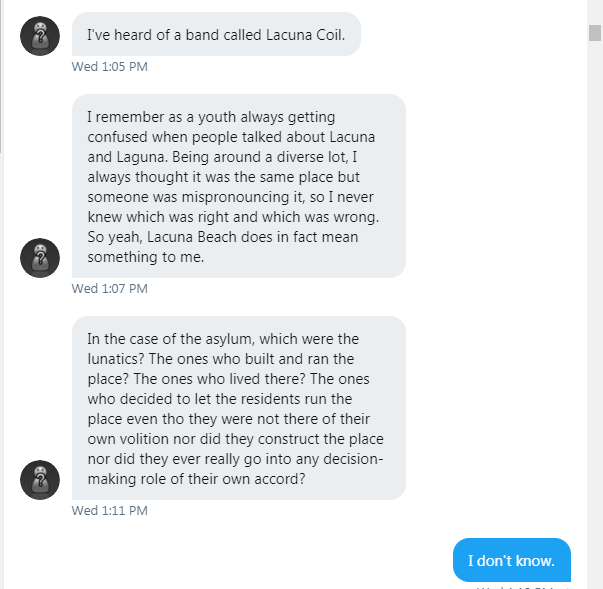Select the 'I remember as a youth' message bubble
The width and height of the screenshot is (603, 589).
point(238,186)
